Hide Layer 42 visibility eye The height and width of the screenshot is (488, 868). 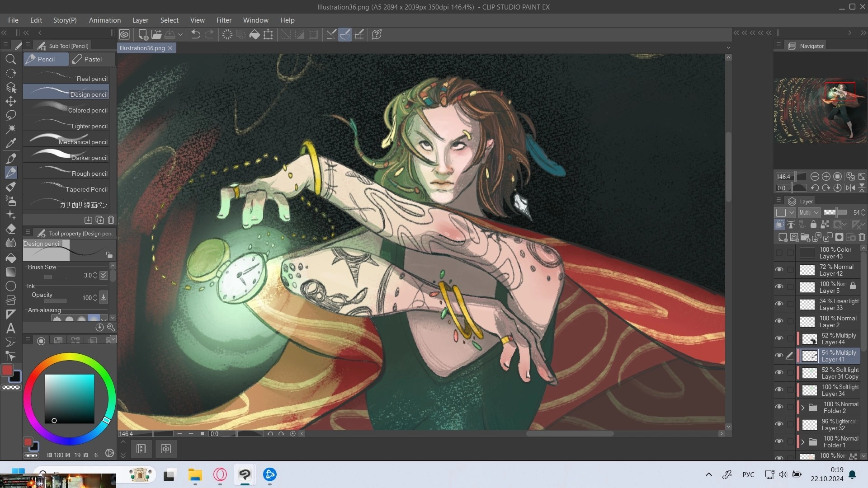pos(779,270)
